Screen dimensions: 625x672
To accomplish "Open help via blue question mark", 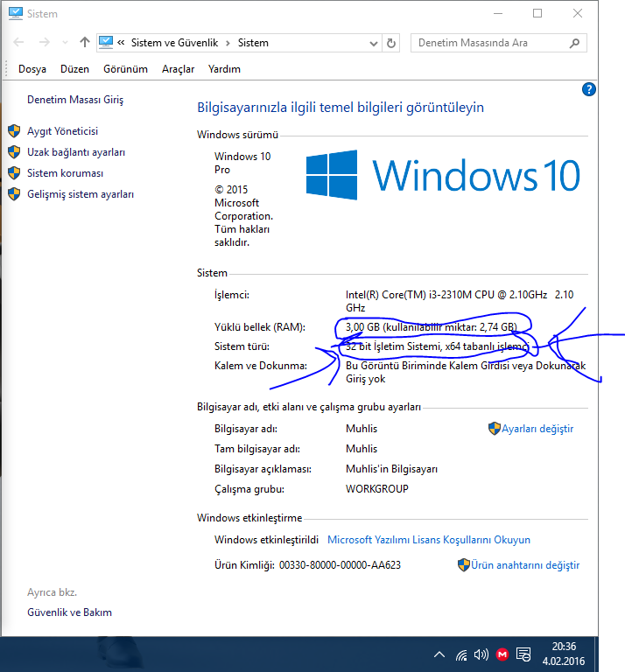I will point(588,89).
